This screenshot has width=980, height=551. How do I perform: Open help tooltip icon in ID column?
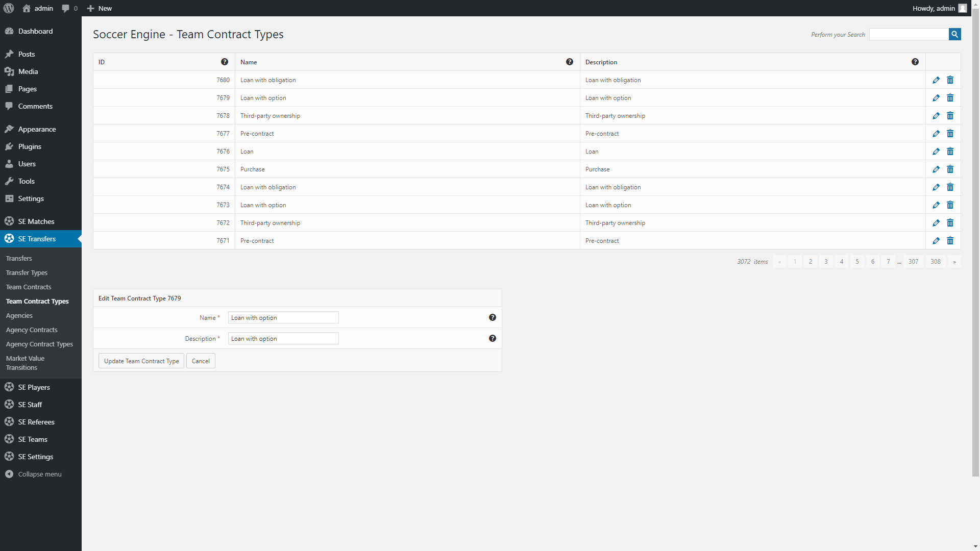224,62
